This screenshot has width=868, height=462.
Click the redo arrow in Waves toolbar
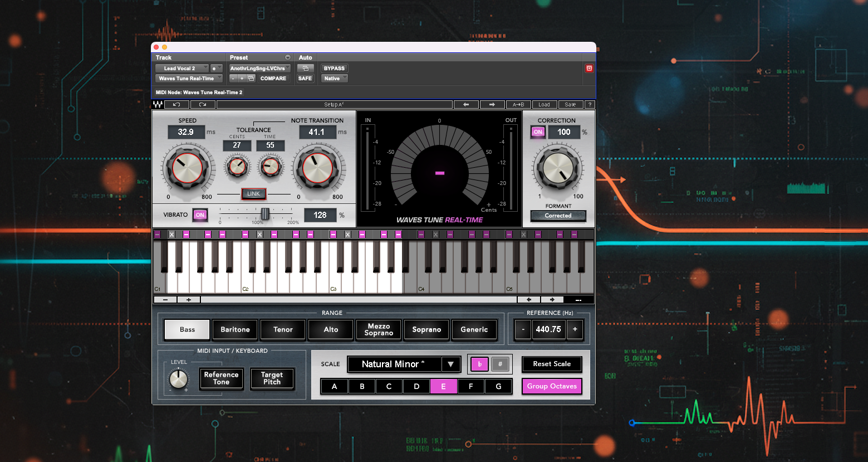point(203,105)
